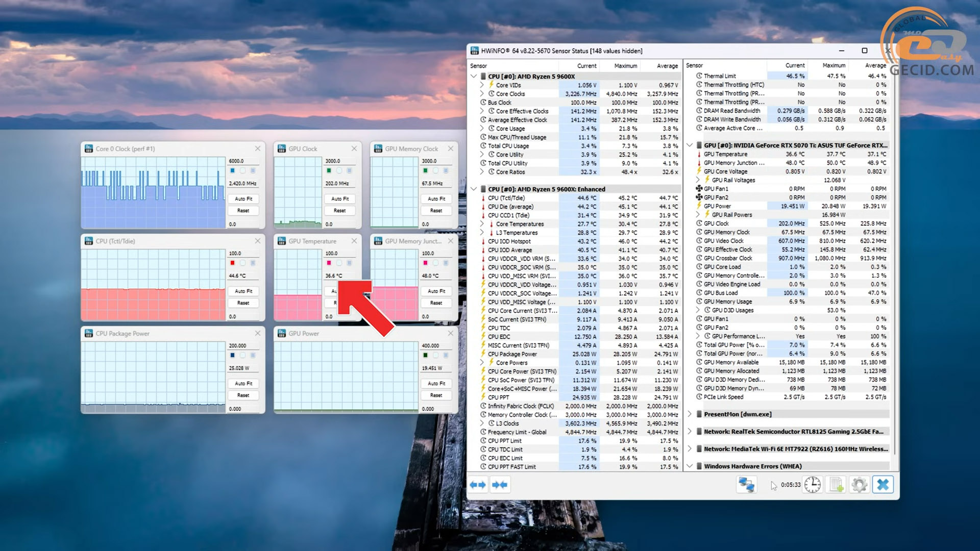The height and width of the screenshot is (551, 980).
Task: Click the lightning icon beside SoC Current (SVI3 TFN)
Action: point(483,319)
